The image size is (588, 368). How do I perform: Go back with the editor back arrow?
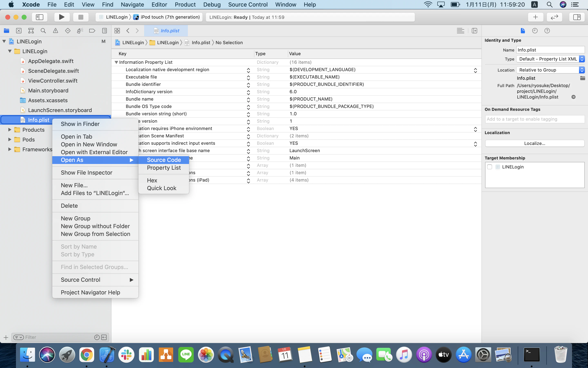coord(128,31)
